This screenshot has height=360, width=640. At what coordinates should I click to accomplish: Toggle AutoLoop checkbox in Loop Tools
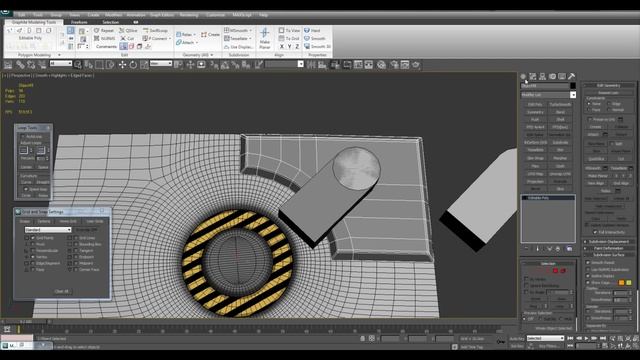23,136
